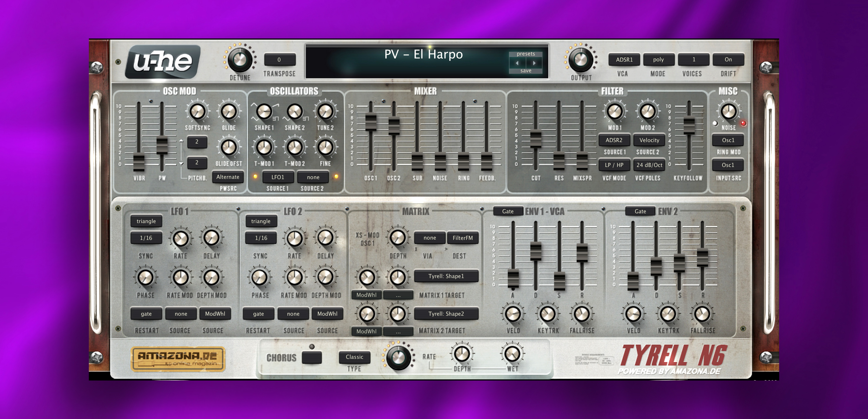
Task: Open chorus TYPE Classic selector
Action: (354, 357)
